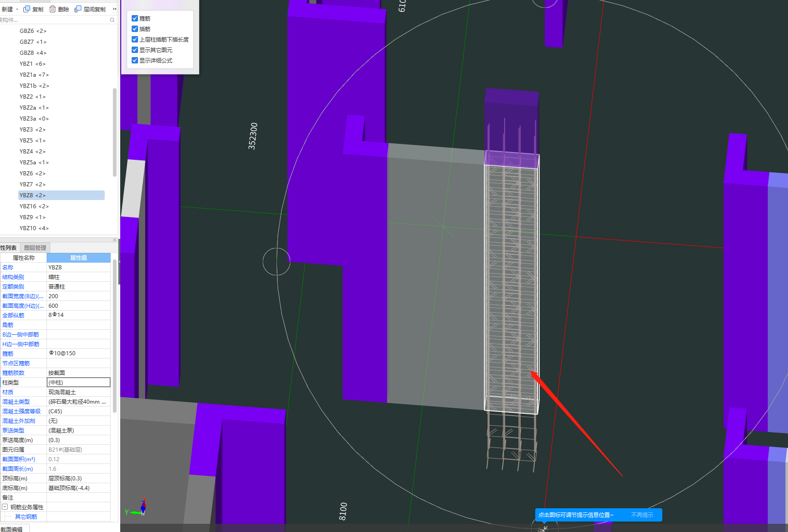Select YBZ1a <7> in component list

click(x=34, y=75)
